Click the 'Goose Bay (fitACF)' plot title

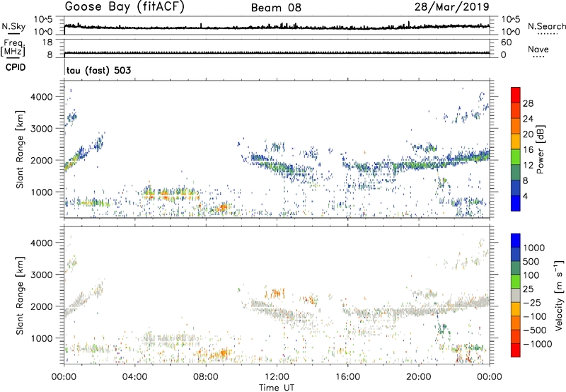pos(125,6)
